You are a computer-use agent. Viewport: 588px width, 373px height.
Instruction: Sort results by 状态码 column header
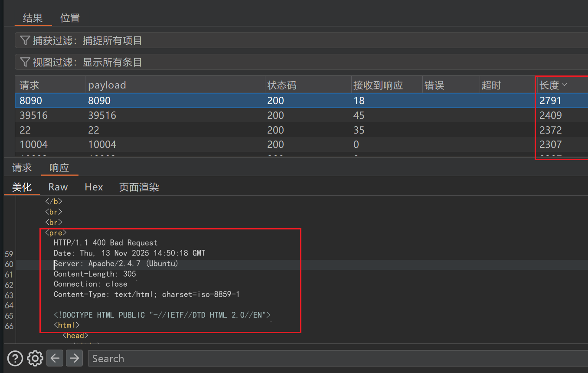[282, 85]
